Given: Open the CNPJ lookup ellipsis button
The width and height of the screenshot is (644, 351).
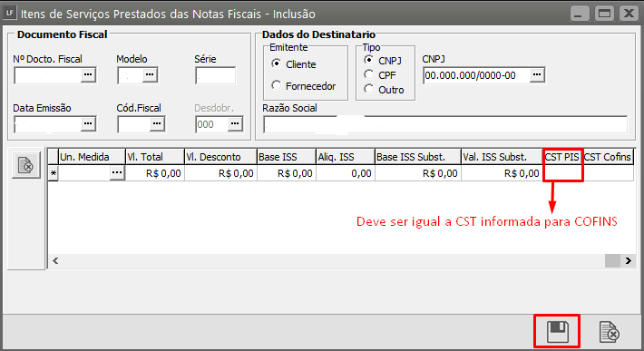Looking at the screenshot, I should click(x=537, y=75).
